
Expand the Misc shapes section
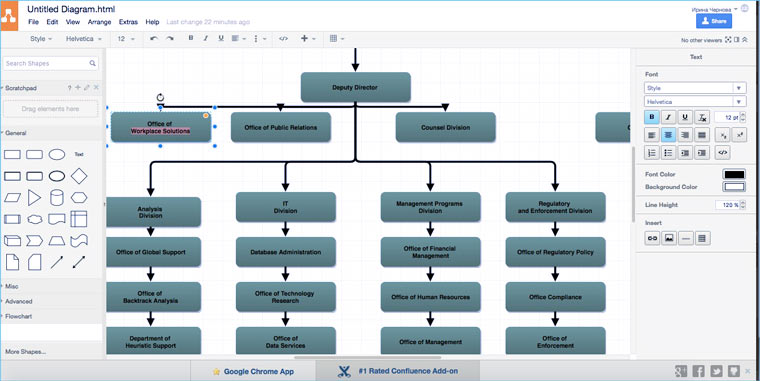pyautogui.click(x=12, y=286)
